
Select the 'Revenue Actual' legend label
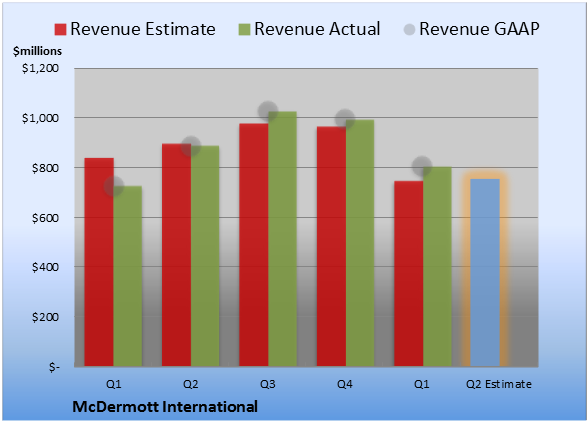pyautogui.click(x=317, y=29)
